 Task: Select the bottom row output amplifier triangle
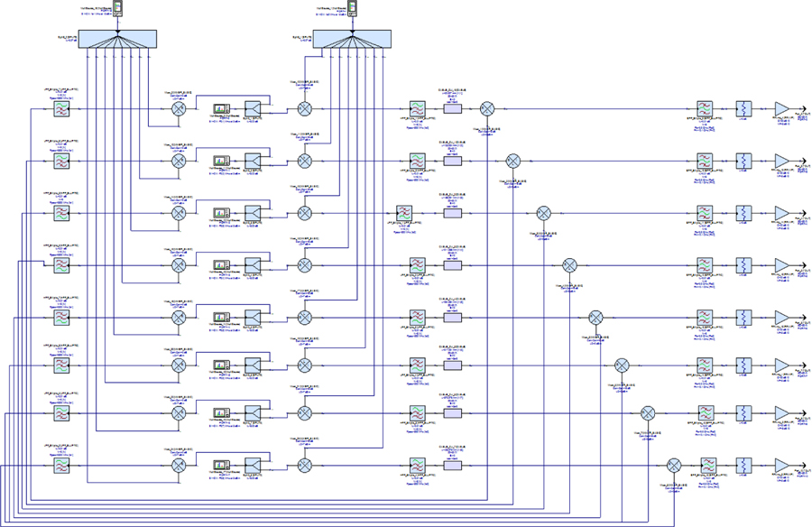(780, 466)
